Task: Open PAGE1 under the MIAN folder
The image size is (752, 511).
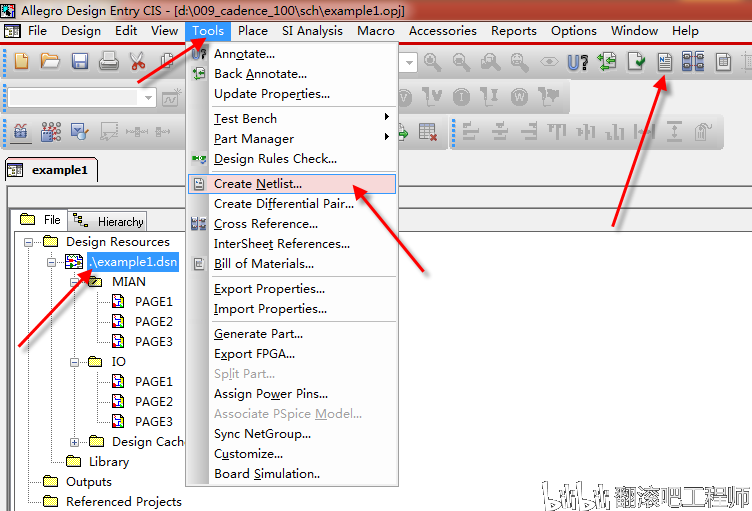Action: coord(153,302)
